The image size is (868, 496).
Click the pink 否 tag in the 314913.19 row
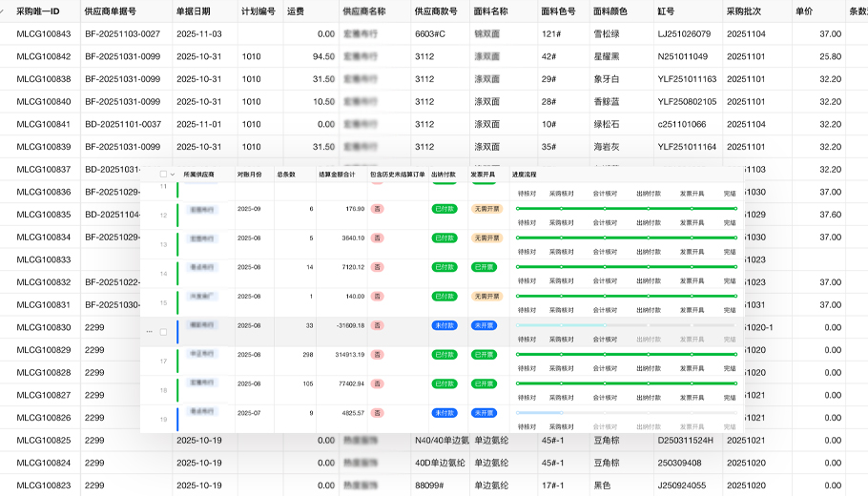point(378,355)
